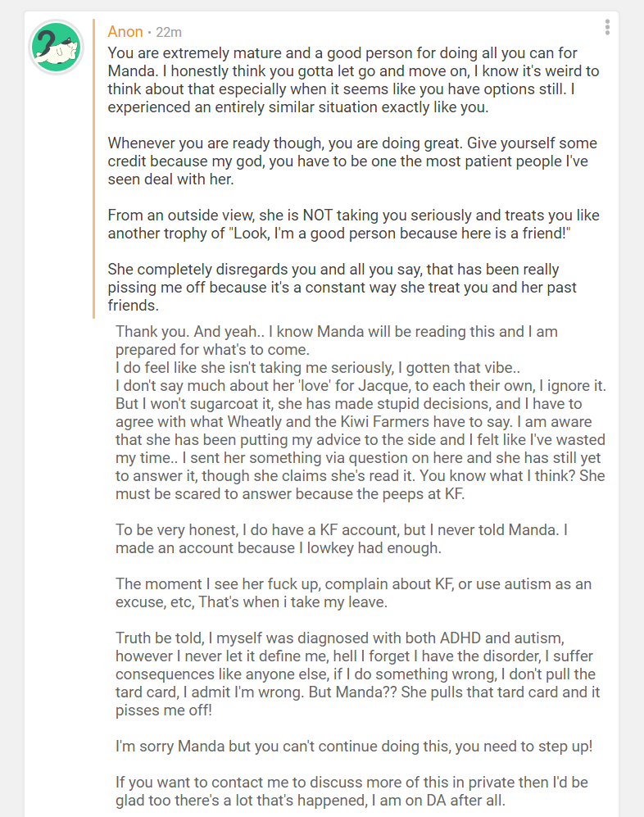Click the 'She completely disregards you' paragraph
The image size is (644, 817).
tap(344, 287)
